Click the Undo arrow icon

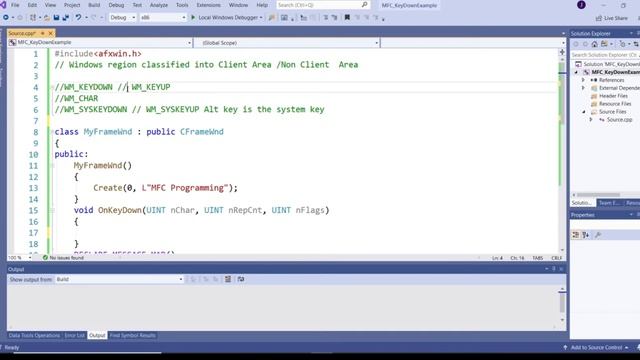(78, 18)
